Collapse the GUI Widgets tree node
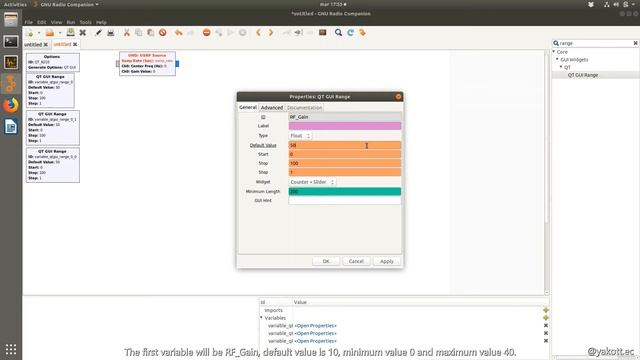Viewport: 640px width, 360px height. point(557,60)
